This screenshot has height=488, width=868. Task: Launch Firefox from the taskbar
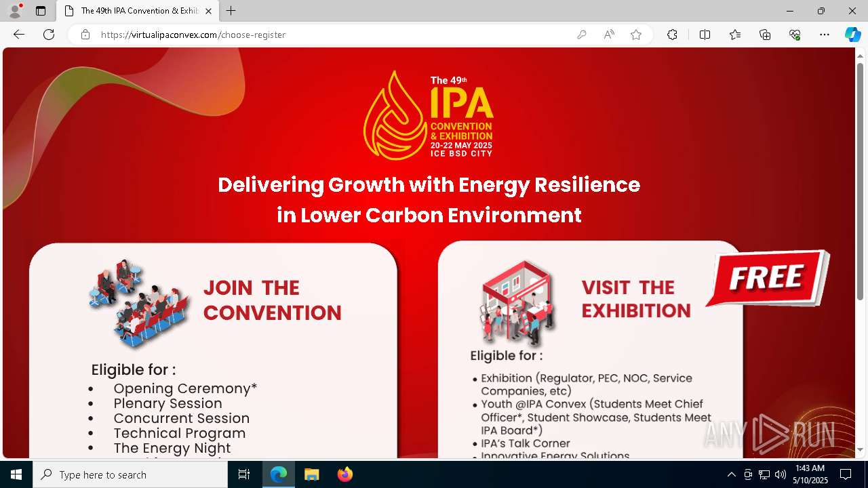coord(344,474)
